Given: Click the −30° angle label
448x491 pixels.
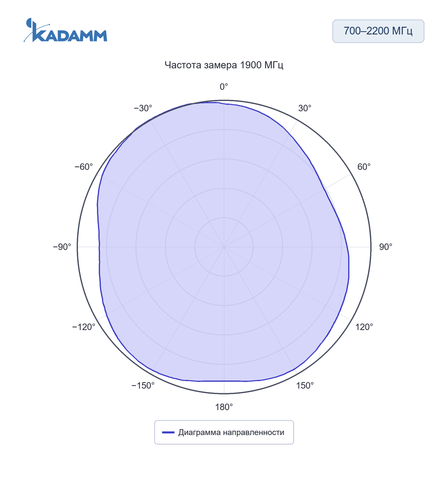Looking at the screenshot, I should pyautogui.click(x=143, y=108).
